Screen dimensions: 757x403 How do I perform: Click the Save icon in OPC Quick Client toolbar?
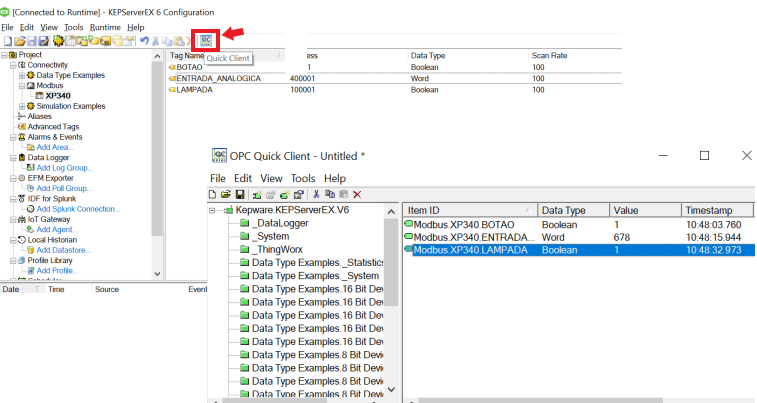pyautogui.click(x=240, y=194)
